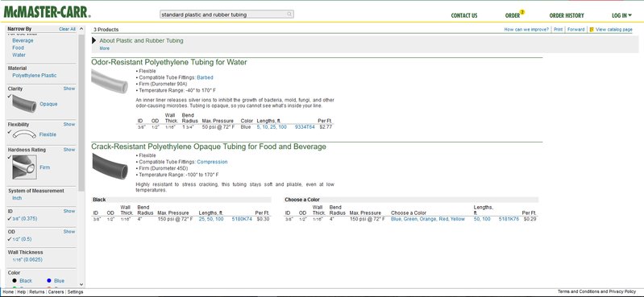The image size is (644, 297).
Task: Click Careers in the footer
Action: 56,292
